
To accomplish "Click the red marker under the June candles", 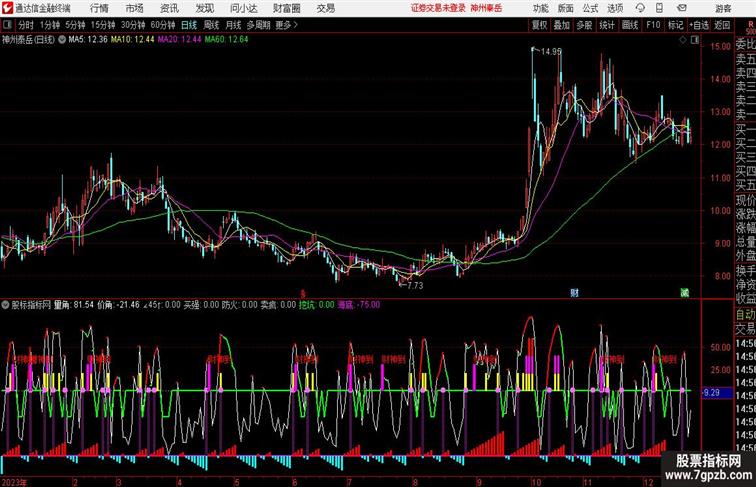I will pyautogui.click(x=303, y=293).
